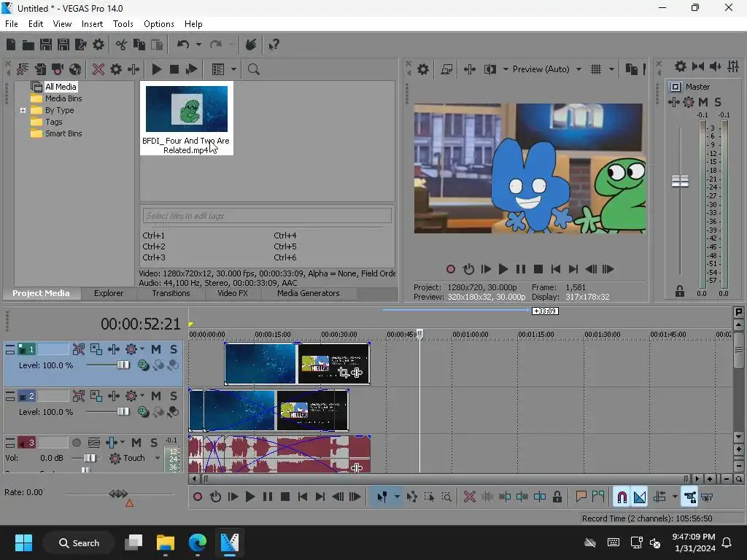The width and height of the screenshot is (747, 560).
Task: Open Windows Search in taskbar
Action: pos(79,543)
